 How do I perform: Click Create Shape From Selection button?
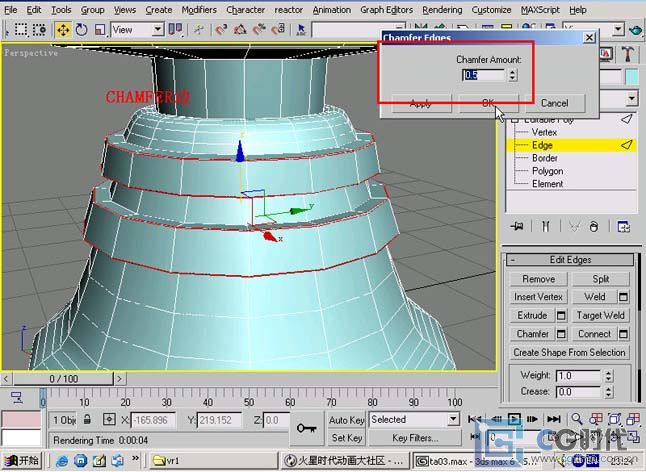[x=569, y=353]
